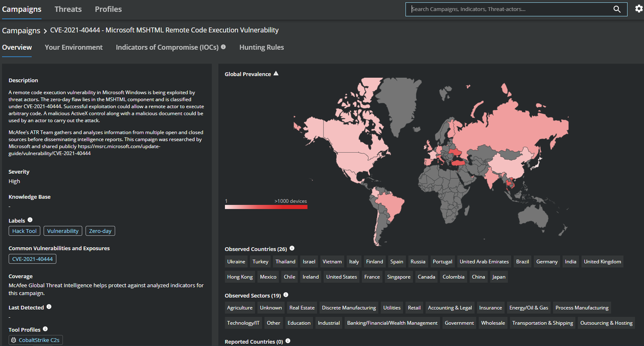Open the Profiles tab
Image resolution: width=644 pixels, height=346 pixels.
coord(108,9)
